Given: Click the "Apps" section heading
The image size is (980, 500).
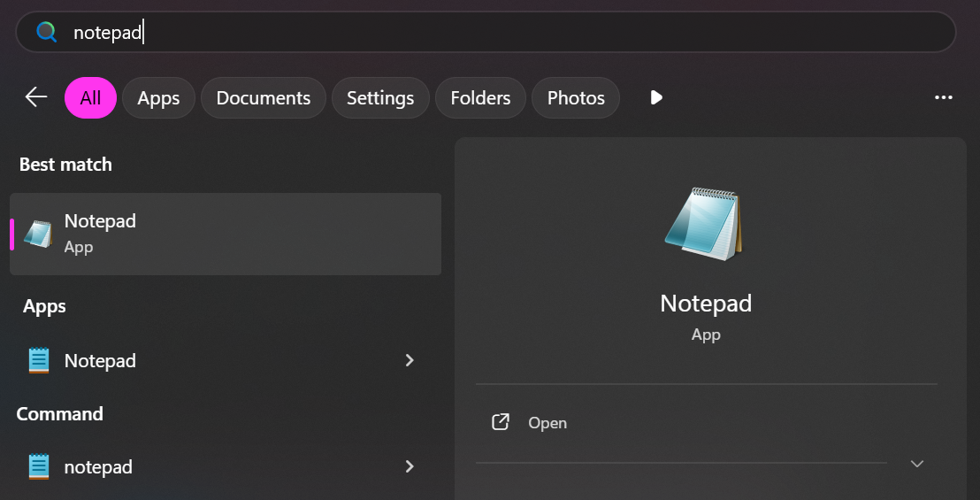Looking at the screenshot, I should 44,306.
